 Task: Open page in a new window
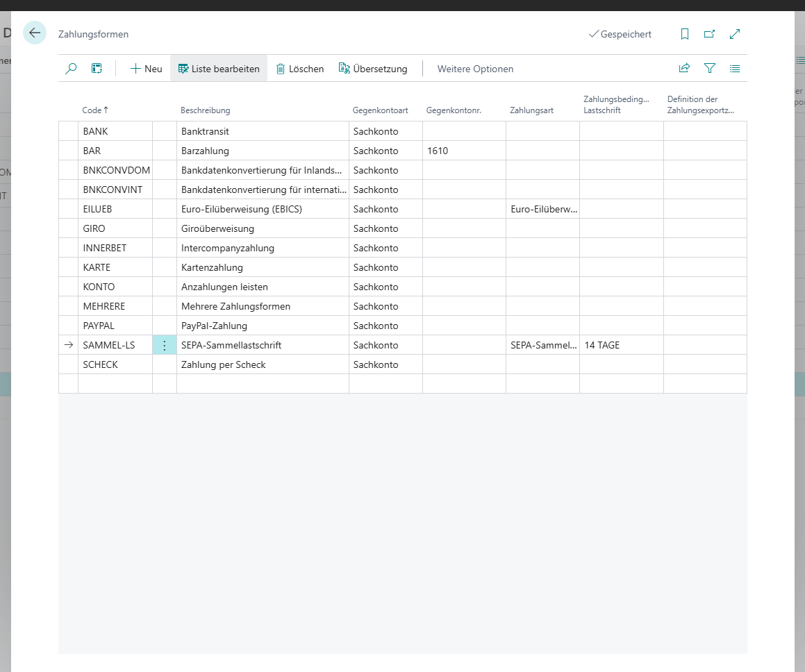tap(710, 34)
